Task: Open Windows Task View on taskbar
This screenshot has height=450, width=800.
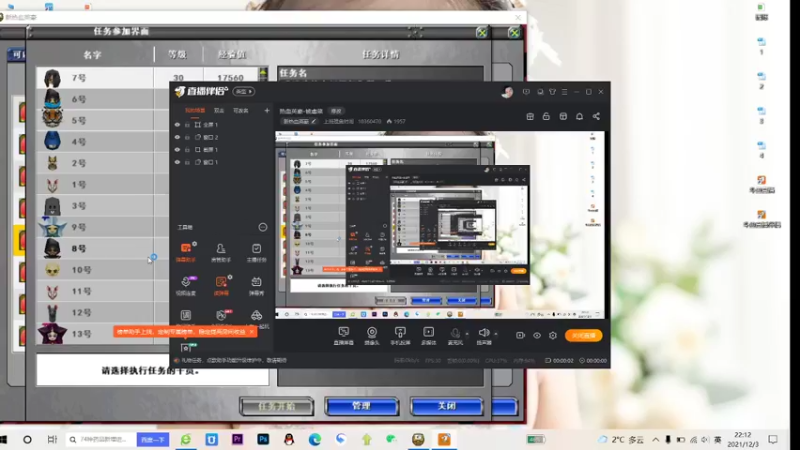Action: click(x=52, y=439)
